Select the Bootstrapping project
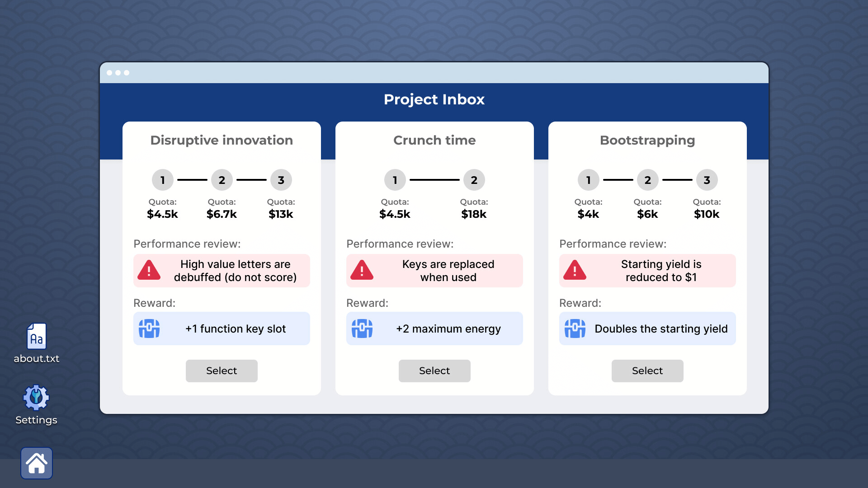This screenshot has height=488, width=868. click(x=647, y=371)
